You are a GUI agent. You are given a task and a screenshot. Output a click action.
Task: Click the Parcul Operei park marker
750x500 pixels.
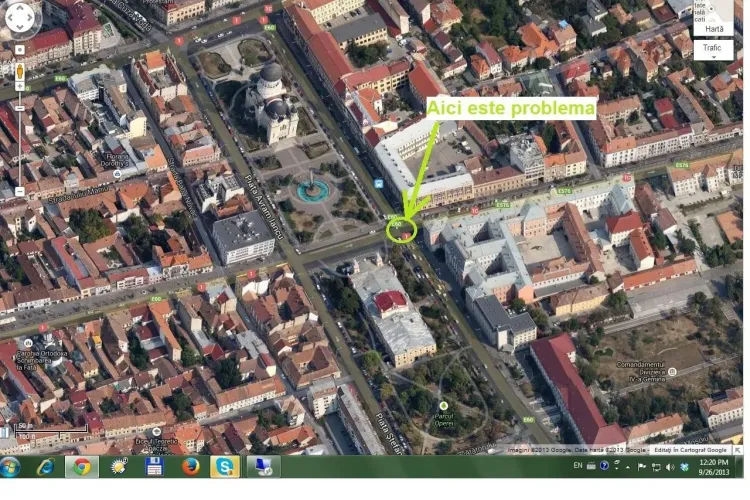click(442, 406)
